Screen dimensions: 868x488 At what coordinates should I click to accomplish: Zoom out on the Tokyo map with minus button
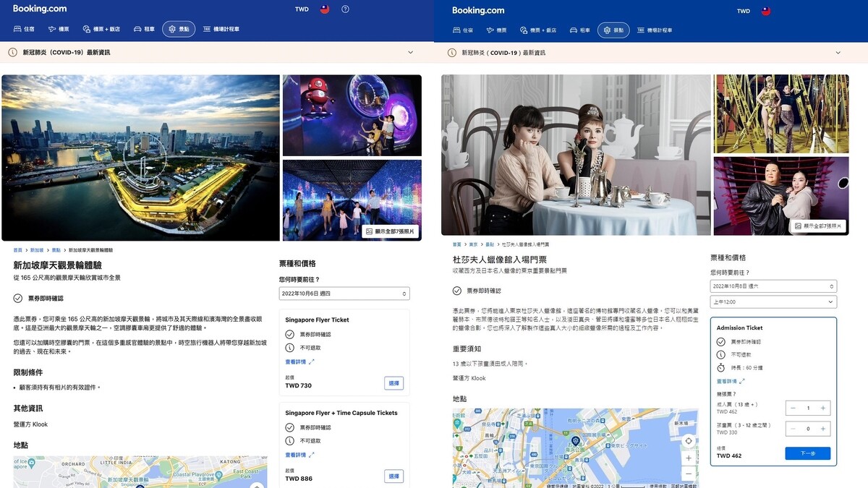coord(689,474)
